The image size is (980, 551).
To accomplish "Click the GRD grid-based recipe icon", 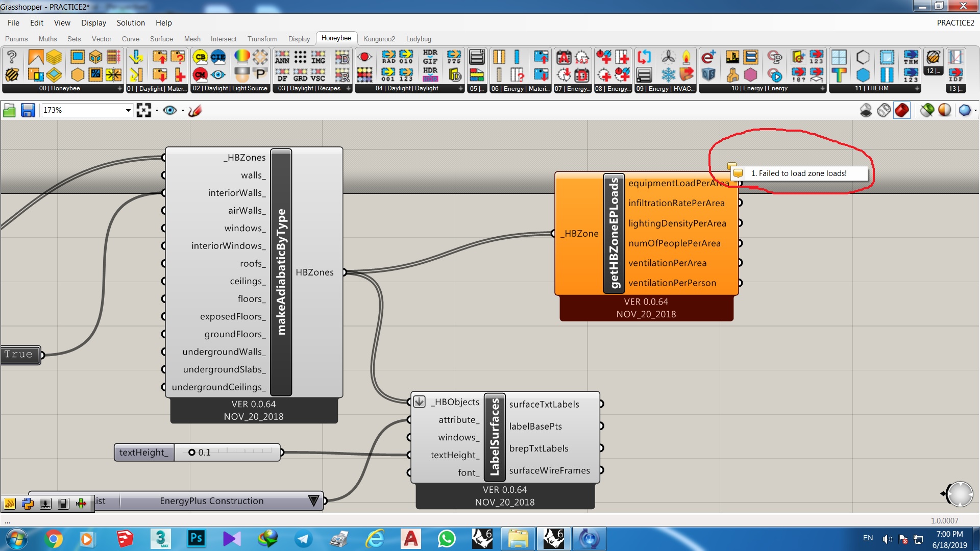I will (x=300, y=75).
